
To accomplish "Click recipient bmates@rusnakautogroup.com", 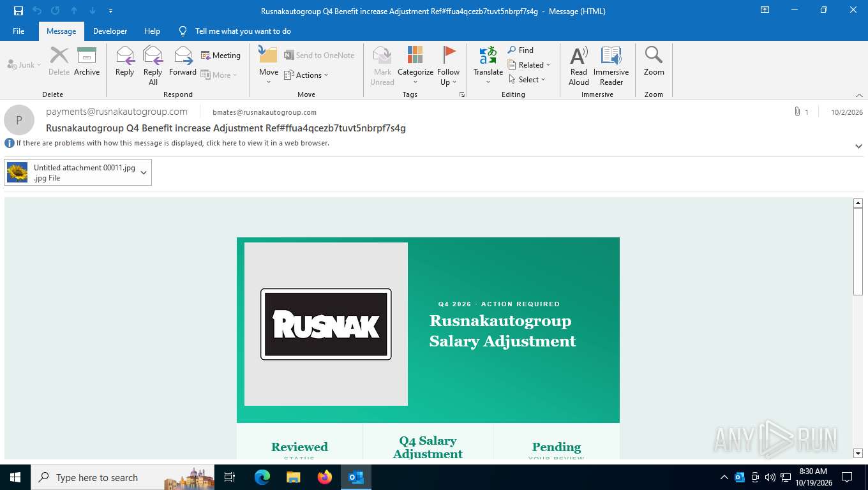I will [264, 112].
